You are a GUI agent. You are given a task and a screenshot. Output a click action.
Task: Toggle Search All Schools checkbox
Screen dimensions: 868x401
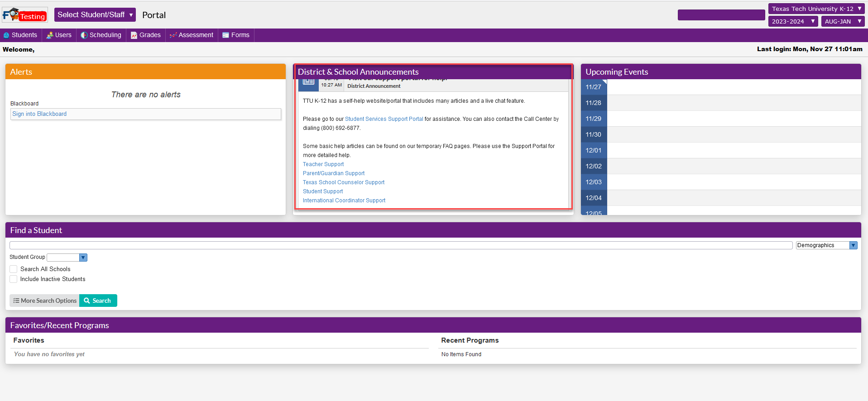14,269
